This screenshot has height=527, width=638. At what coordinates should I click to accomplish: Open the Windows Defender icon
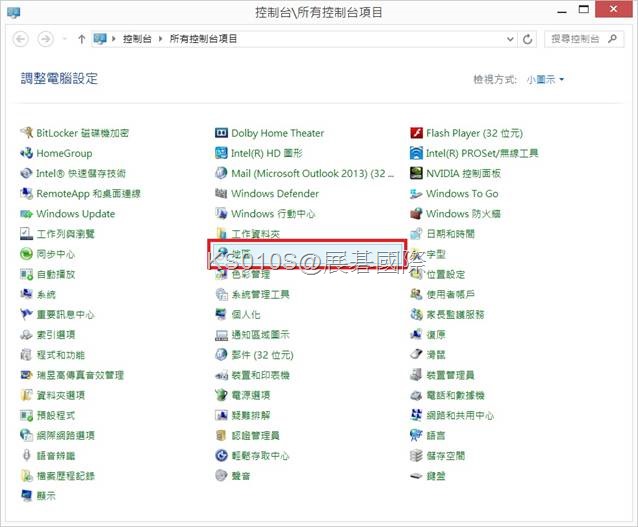pyautogui.click(x=221, y=193)
